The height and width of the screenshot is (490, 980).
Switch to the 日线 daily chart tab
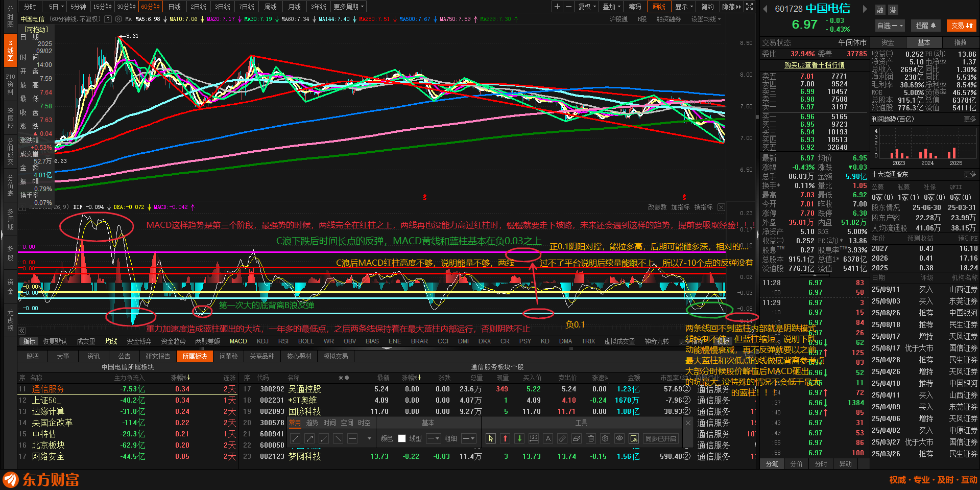click(x=175, y=7)
